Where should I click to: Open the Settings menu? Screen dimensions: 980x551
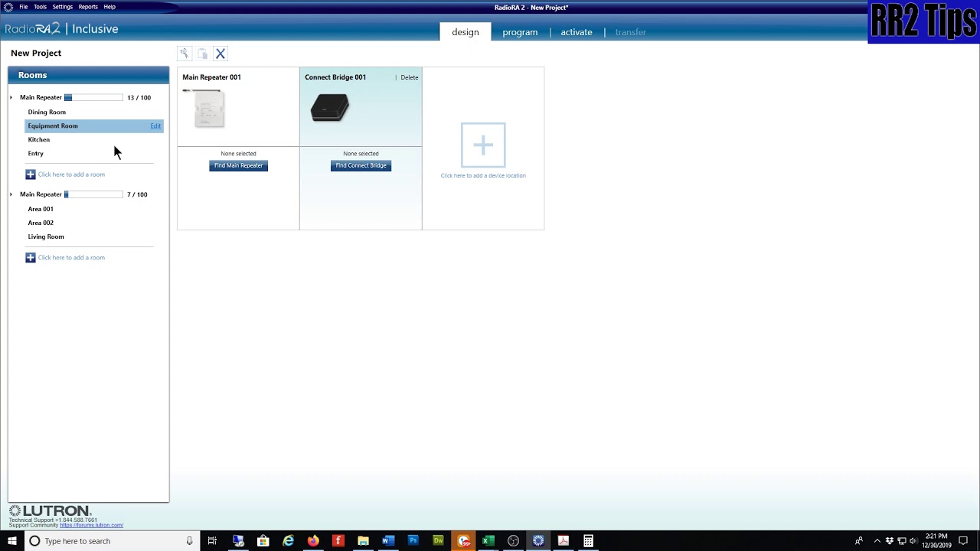pos(63,7)
